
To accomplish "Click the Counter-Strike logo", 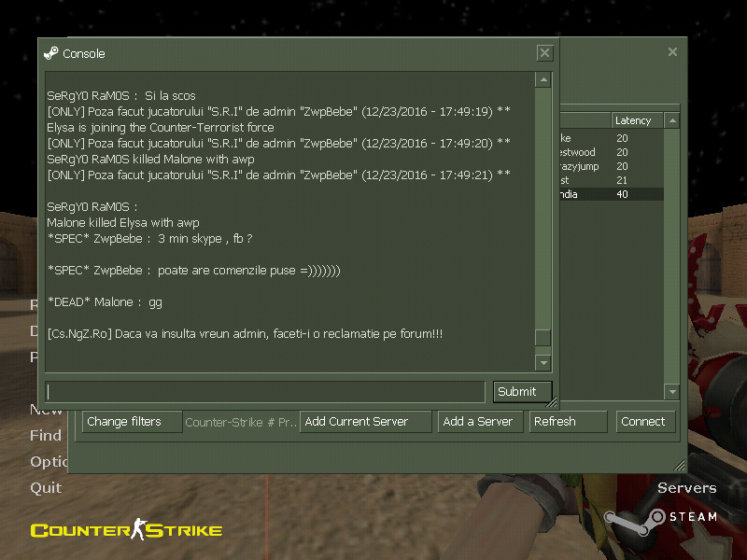I will coord(126,530).
